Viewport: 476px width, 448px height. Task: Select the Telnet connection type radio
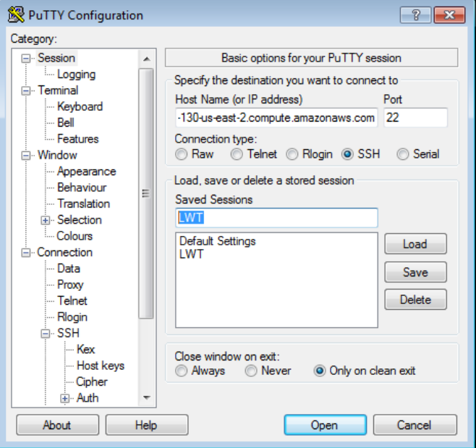tap(237, 154)
